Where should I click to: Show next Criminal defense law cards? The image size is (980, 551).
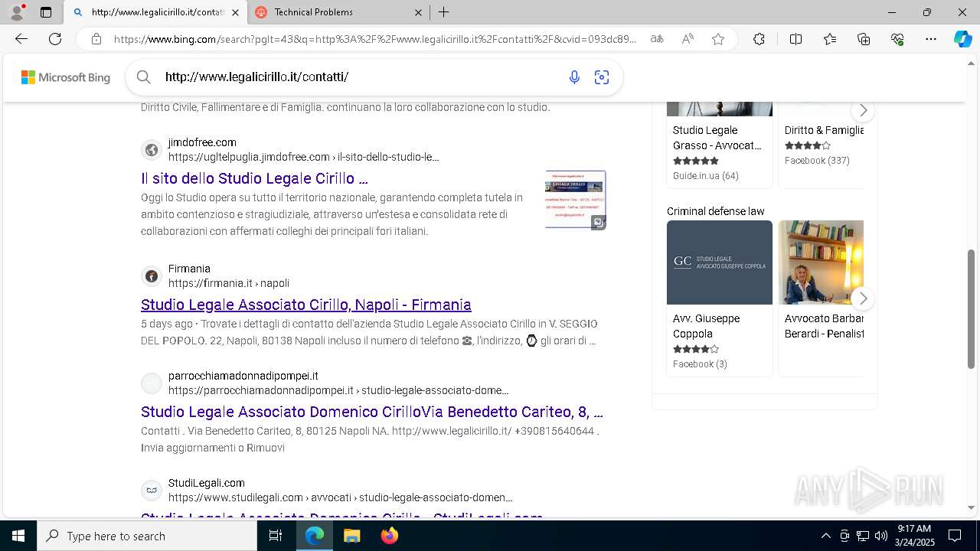tap(863, 298)
